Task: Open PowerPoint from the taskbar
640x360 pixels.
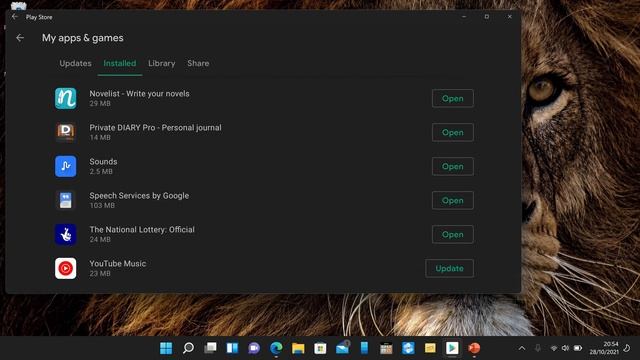Action: click(474, 348)
